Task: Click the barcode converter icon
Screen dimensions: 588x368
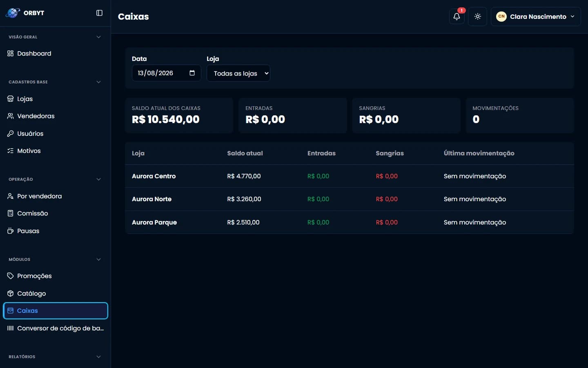Action: click(11, 328)
